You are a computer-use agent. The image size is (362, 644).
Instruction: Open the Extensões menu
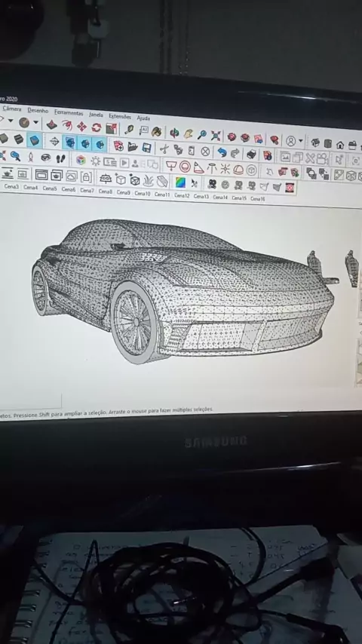point(120,116)
